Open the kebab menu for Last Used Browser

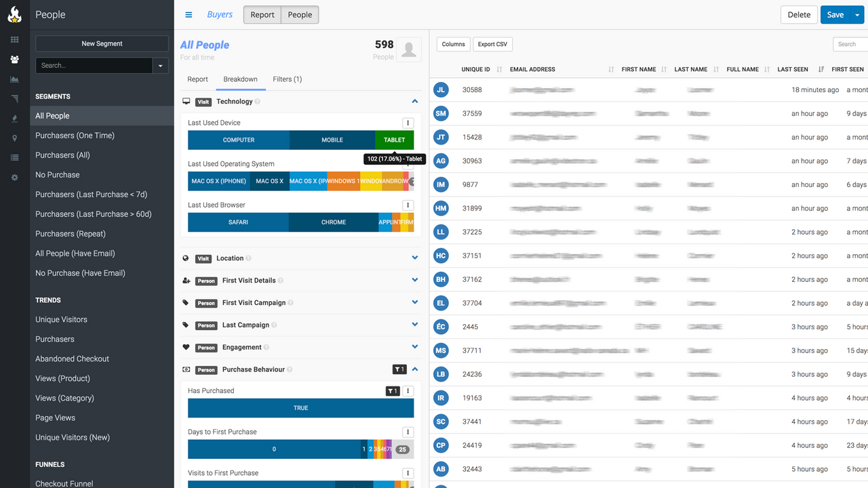point(408,205)
